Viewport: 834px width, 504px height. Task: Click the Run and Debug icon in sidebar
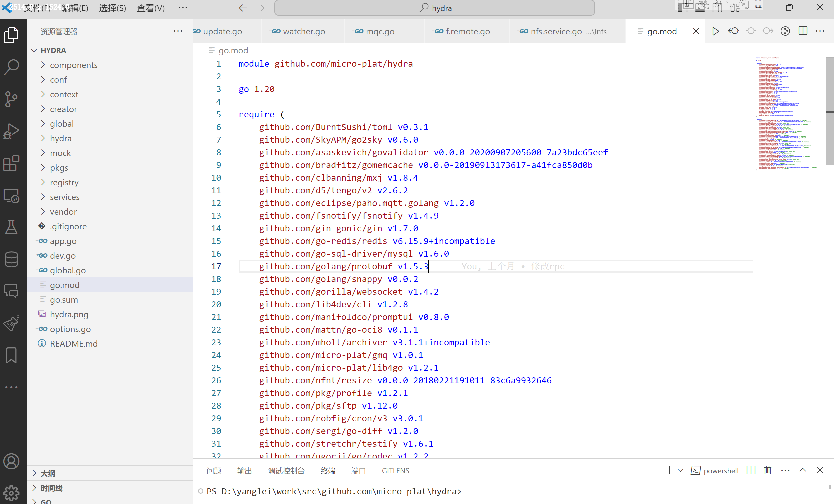12,131
